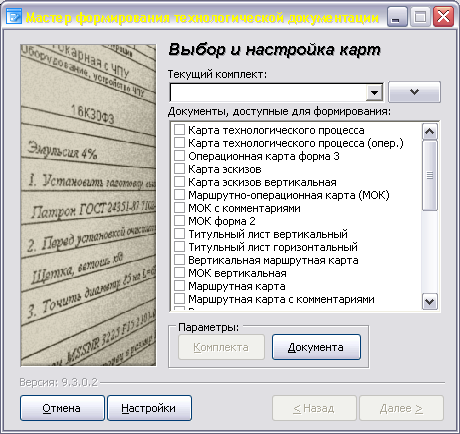Select 'Маршрутная карта' list row text
460x434 pixels.
[237, 286]
